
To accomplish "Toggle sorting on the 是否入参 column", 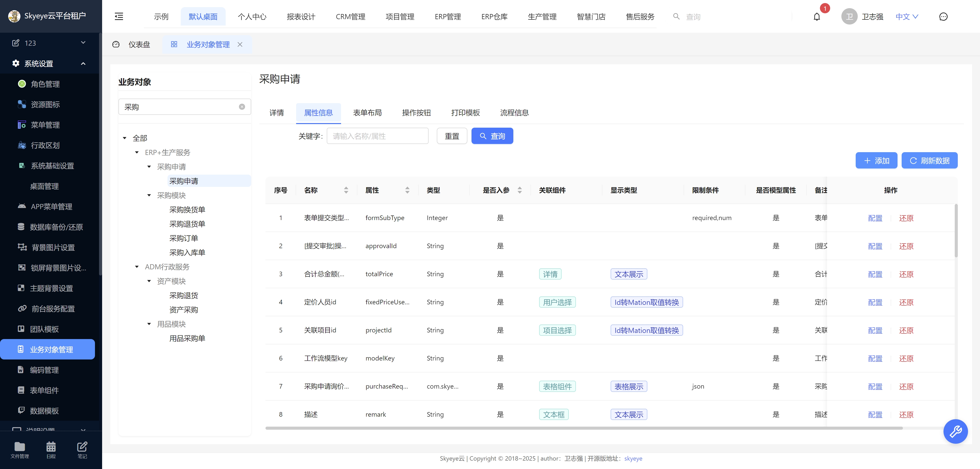I will 520,190.
